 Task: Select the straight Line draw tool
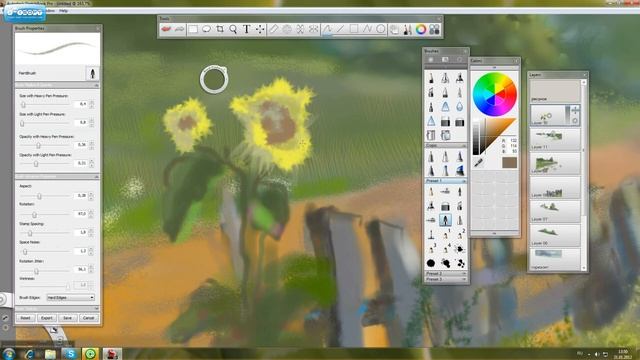tap(340, 29)
